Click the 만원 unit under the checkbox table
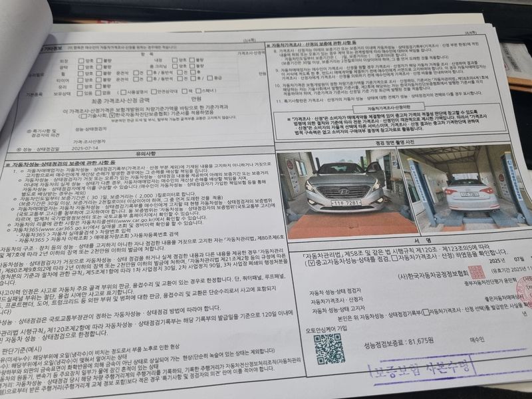532x399 pixels. pos(196,99)
